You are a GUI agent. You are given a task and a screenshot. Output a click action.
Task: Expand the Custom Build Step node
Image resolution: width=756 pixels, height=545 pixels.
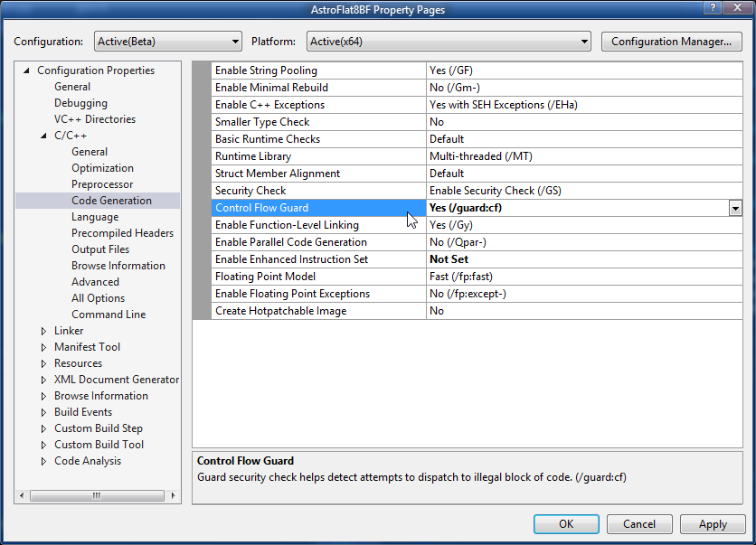pos(44,429)
